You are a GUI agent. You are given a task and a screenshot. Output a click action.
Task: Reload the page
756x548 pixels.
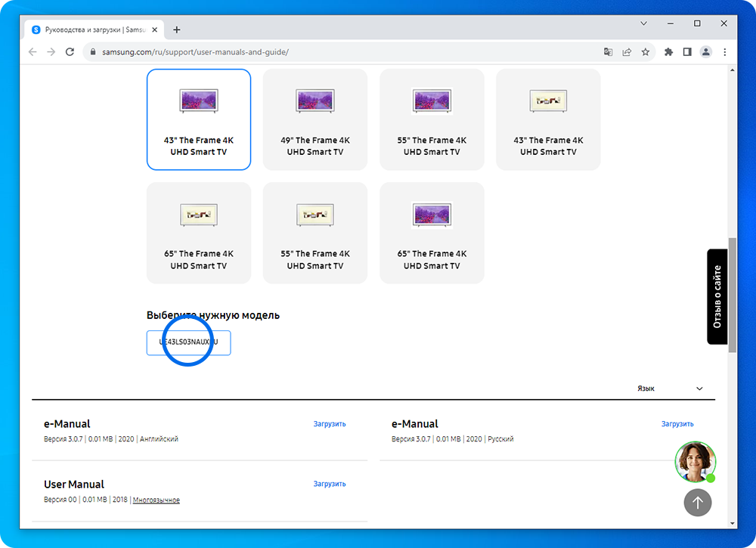(x=70, y=52)
